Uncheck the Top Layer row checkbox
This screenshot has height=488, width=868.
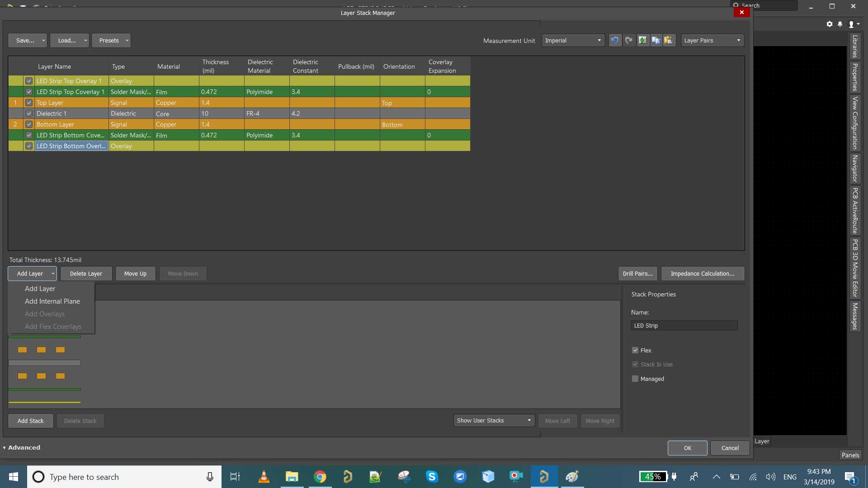pos(29,103)
